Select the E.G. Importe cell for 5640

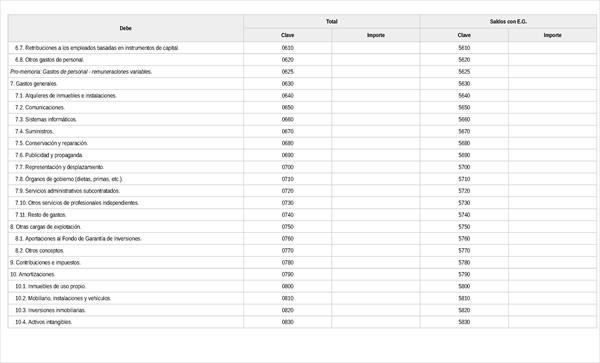pos(552,96)
